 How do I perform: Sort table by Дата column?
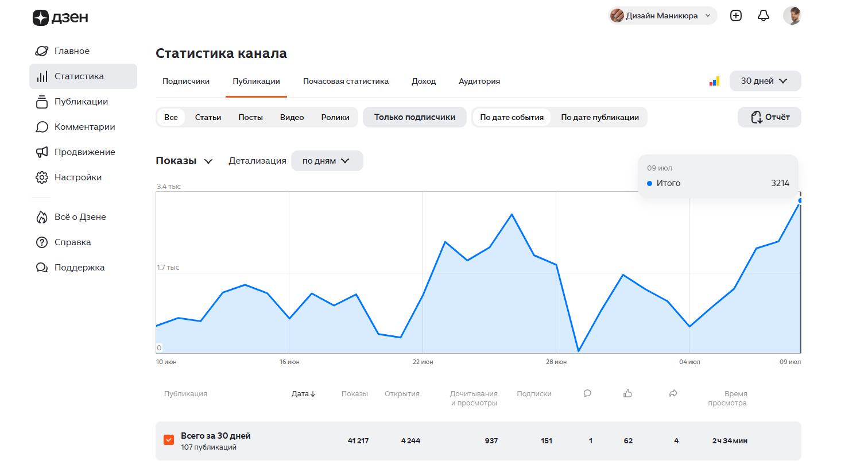coord(304,394)
